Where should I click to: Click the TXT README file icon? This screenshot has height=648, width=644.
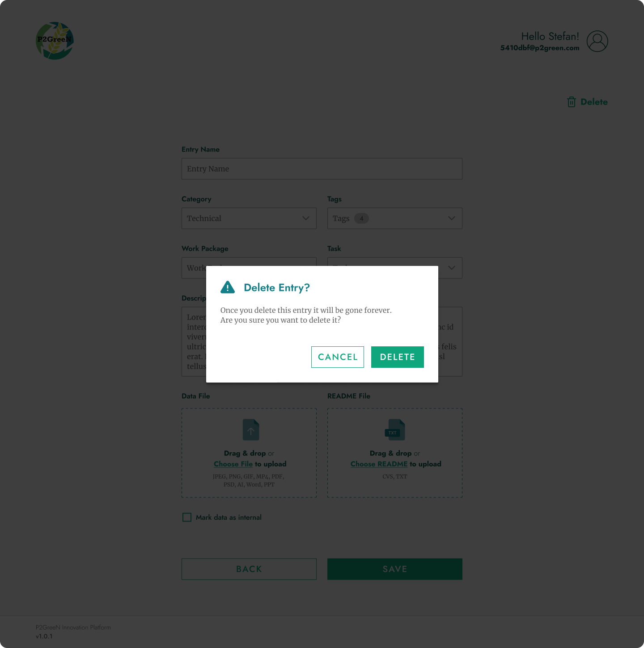pyautogui.click(x=395, y=430)
